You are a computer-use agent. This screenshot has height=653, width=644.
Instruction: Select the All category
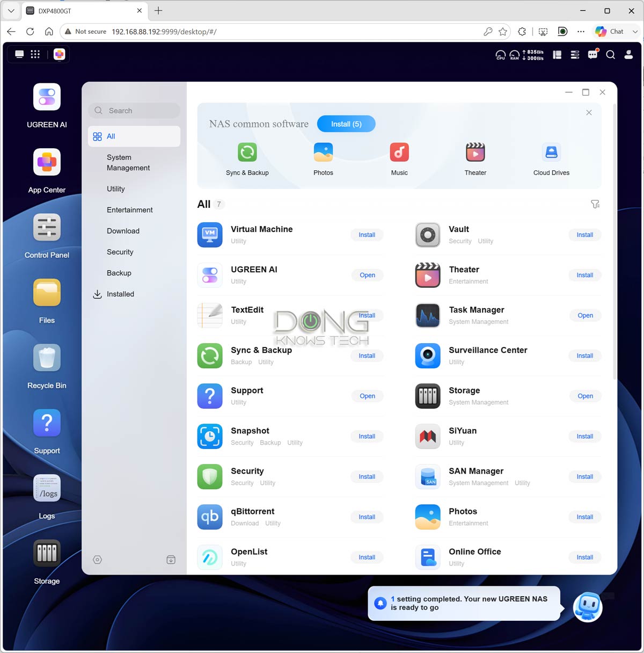click(134, 136)
